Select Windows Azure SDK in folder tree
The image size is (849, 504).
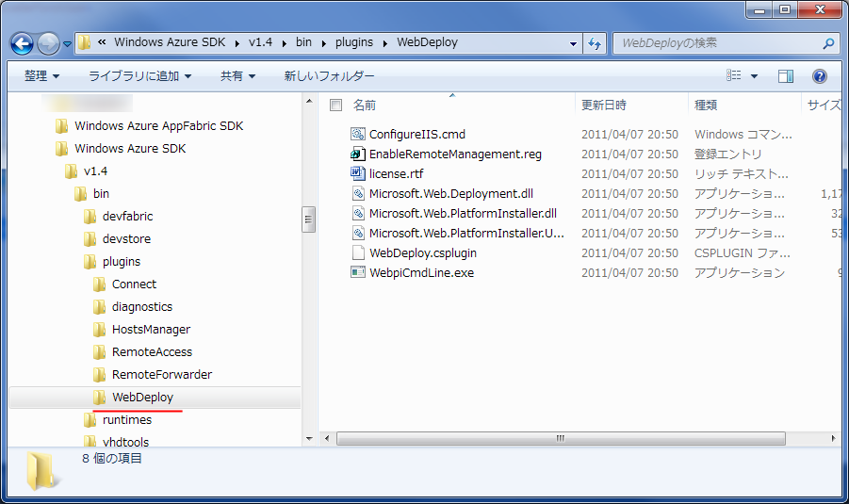click(x=130, y=148)
